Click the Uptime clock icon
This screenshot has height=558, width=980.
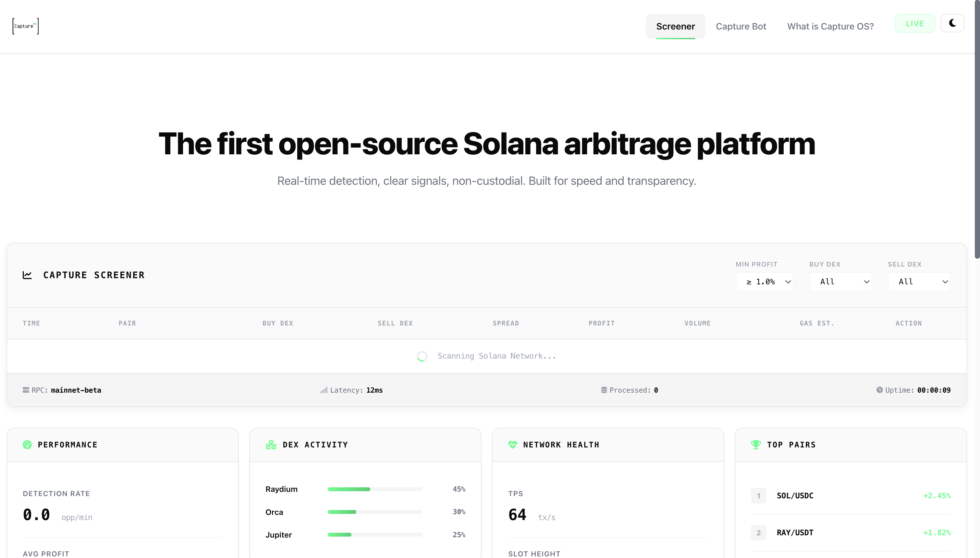(x=879, y=390)
